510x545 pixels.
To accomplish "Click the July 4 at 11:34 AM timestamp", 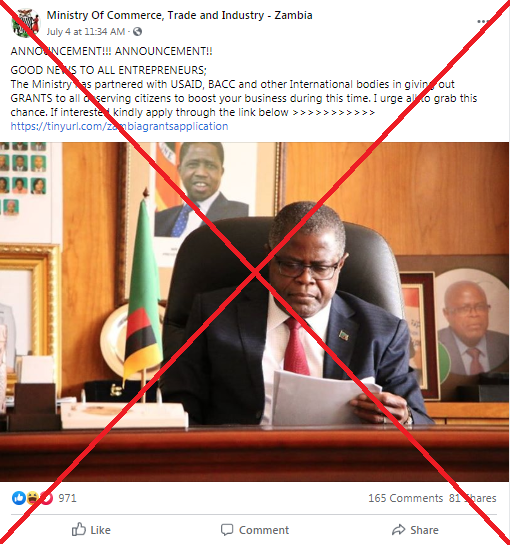I will pyautogui.click(x=86, y=32).
